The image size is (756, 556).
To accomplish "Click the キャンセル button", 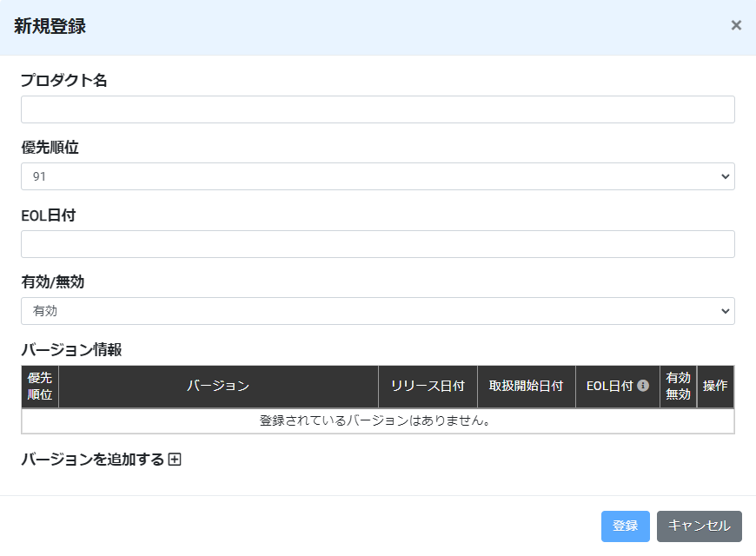I will coord(700,526).
